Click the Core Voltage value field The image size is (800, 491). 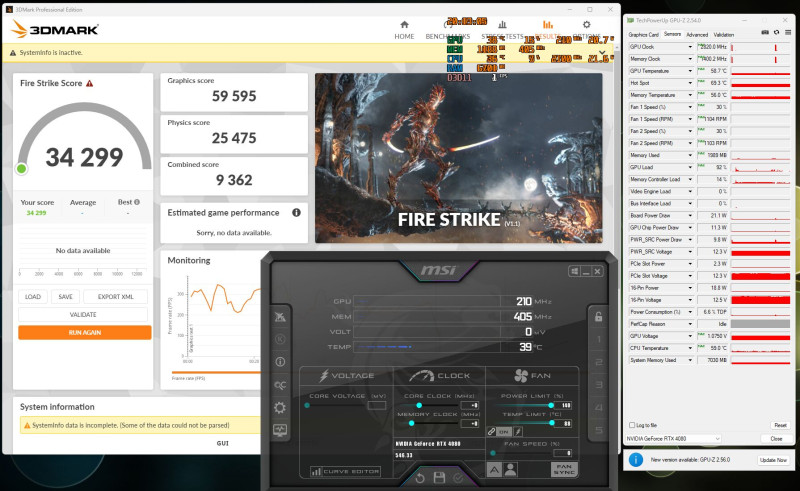(x=377, y=405)
